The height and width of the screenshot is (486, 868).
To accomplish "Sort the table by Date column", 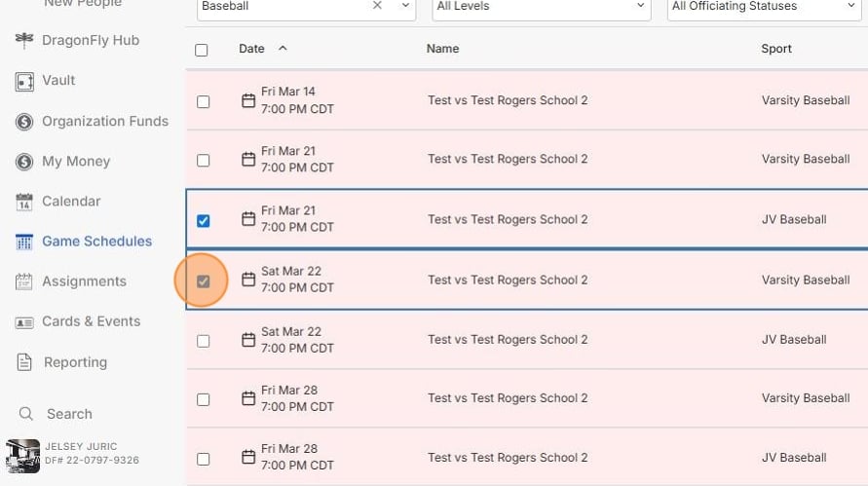I will tap(252, 49).
